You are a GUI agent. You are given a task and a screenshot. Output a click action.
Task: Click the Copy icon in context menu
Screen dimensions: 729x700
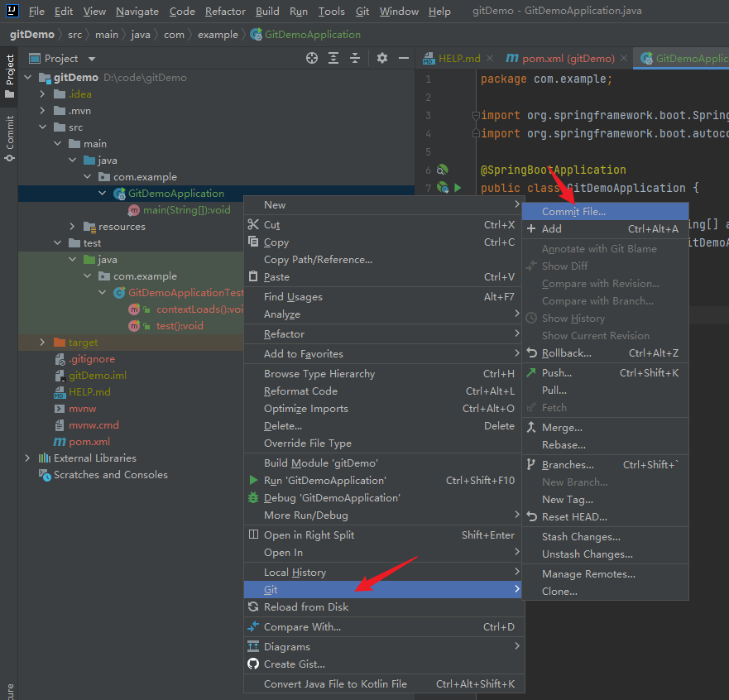click(253, 242)
